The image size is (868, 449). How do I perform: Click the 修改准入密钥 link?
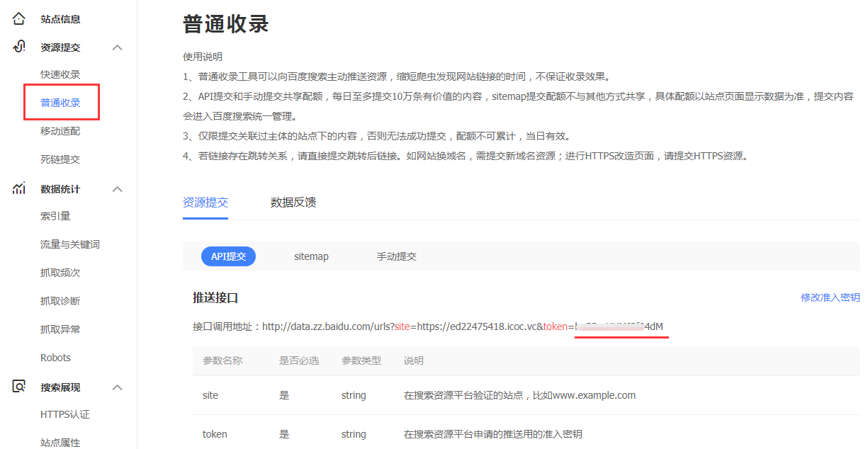coord(830,297)
